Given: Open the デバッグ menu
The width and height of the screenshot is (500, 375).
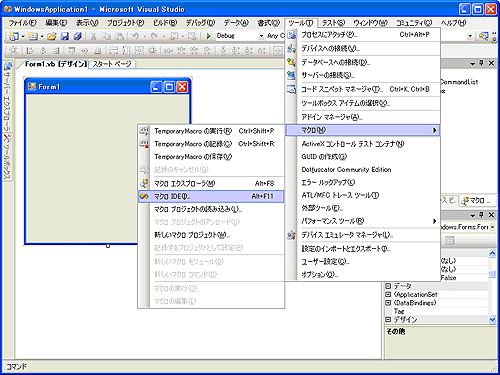Looking at the screenshot, I should click(x=200, y=23).
